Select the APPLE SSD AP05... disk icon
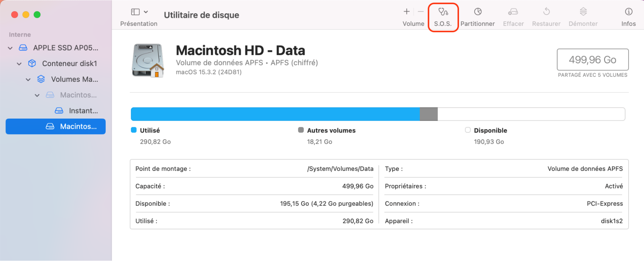The image size is (644, 261). [x=23, y=48]
